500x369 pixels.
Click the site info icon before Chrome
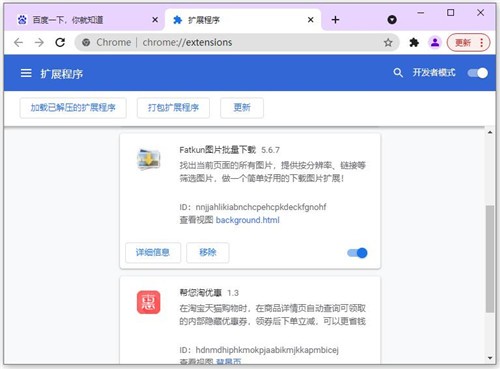[86, 42]
